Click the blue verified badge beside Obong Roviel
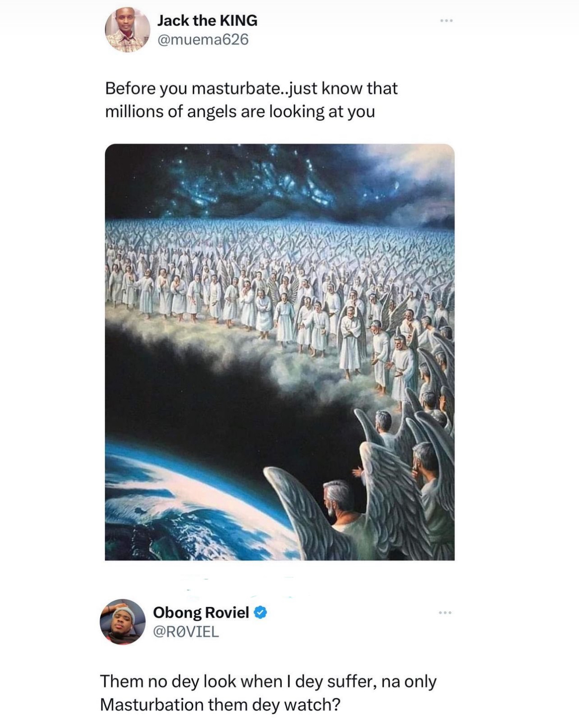The width and height of the screenshot is (579, 728). 261,612
